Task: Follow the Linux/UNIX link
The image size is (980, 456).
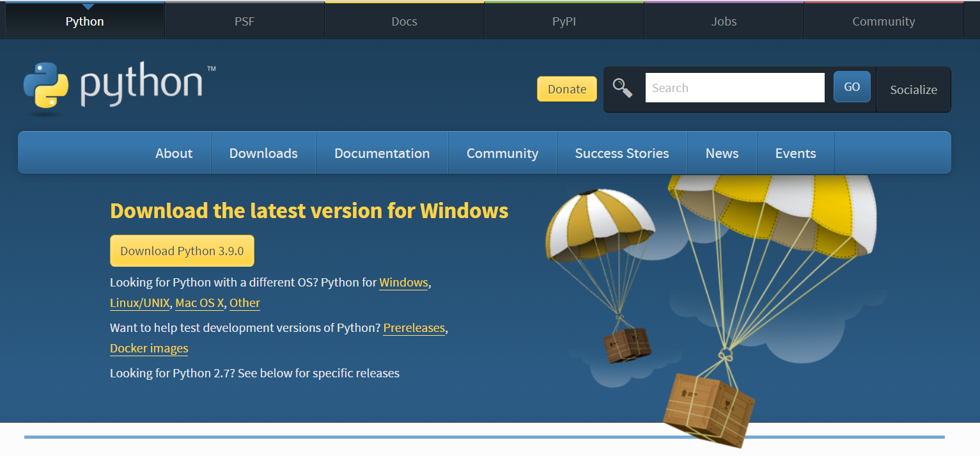Action: (140, 303)
